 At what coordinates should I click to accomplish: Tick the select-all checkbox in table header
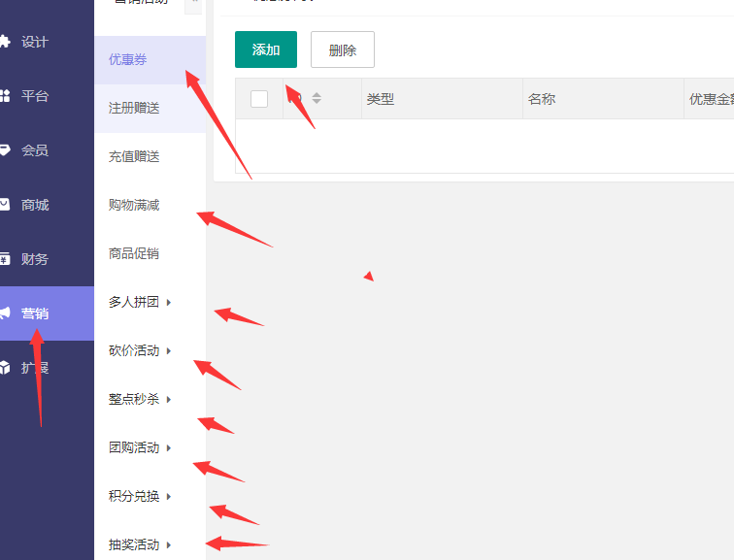pyautogui.click(x=259, y=99)
